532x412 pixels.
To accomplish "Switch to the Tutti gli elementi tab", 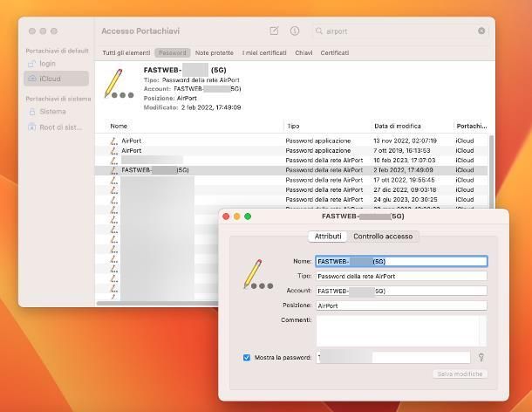I will (x=126, y=53).
